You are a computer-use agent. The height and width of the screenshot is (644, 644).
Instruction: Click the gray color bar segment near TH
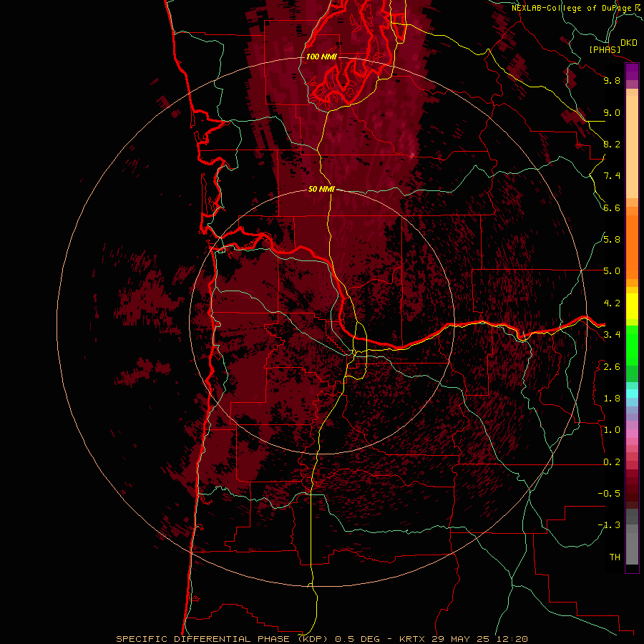(x=632, y=548)
